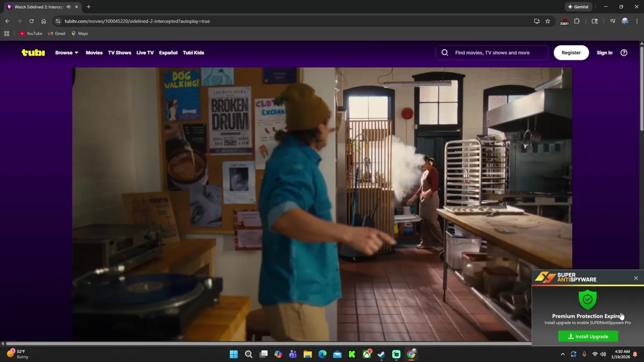The width and height of the screenshot is (644, 362).
Task: Open the browser home page icon
Action: [x=44, y=21]
